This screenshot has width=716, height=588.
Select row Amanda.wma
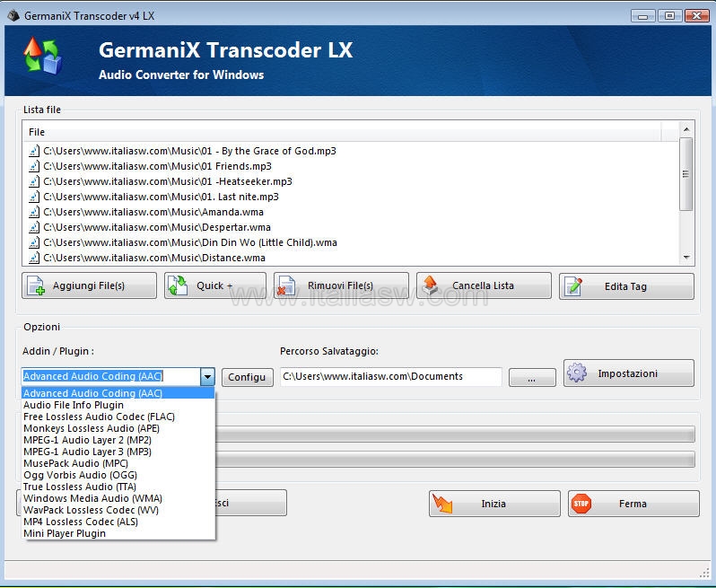[350, 212]
